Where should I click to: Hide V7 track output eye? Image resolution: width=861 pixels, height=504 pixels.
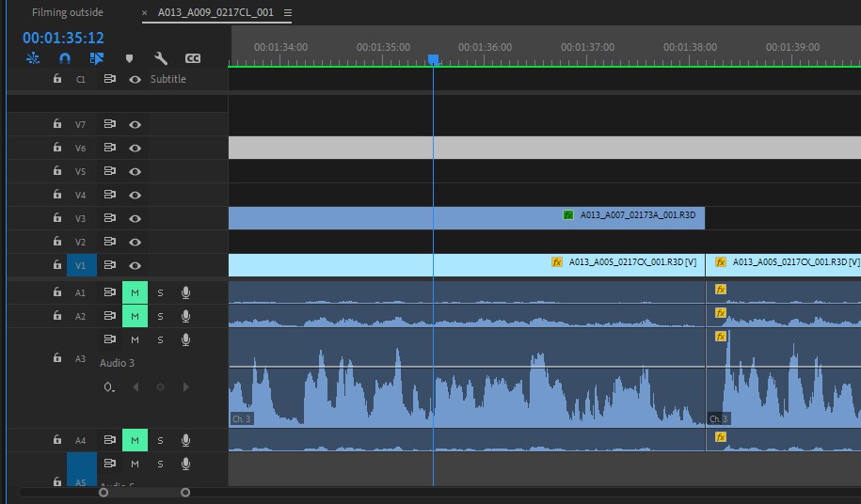[x=135, y=124]
